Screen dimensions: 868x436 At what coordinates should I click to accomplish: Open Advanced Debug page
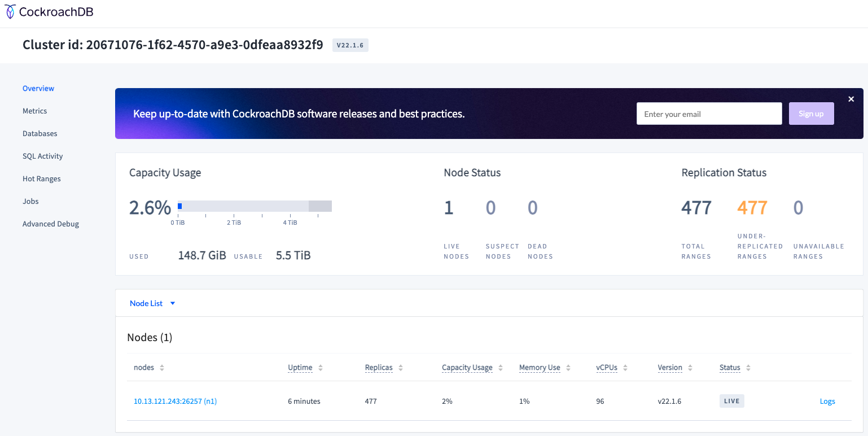[x=51, y=224]
